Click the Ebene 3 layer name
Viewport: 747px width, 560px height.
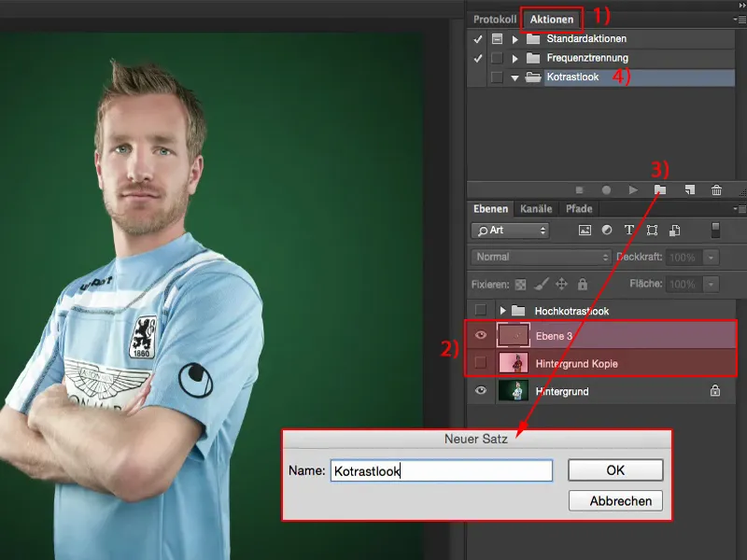(x=554, y=336)
